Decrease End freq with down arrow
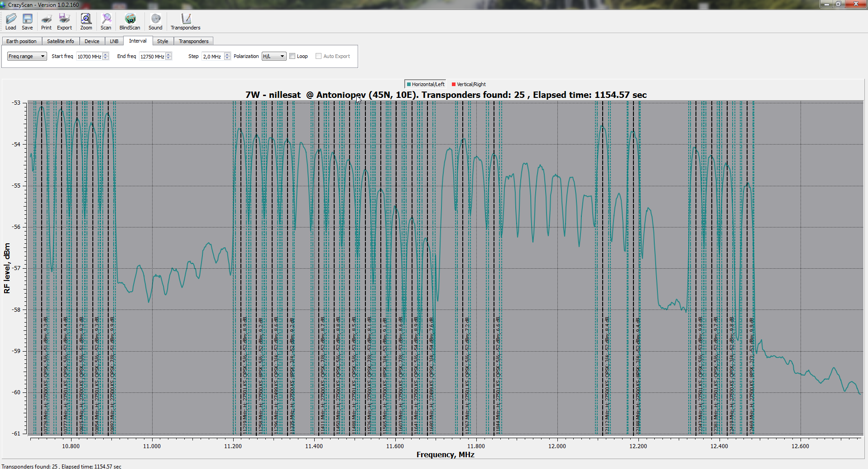The height and width of the screenshot is (469, 868). (x=169, y=58)
